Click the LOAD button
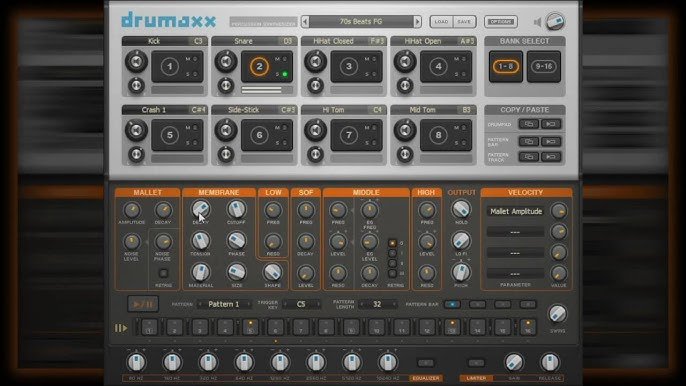Image resolution: width=686 pixels, height=386 pixels. 441,22
